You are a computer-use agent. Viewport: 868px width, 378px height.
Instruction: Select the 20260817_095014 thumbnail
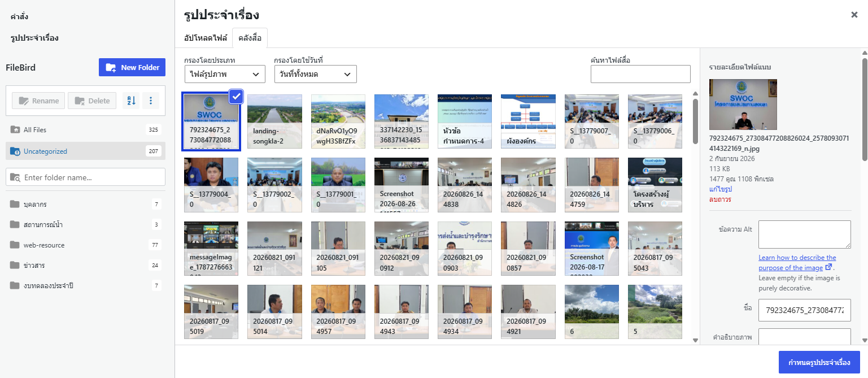pos(274,312)
